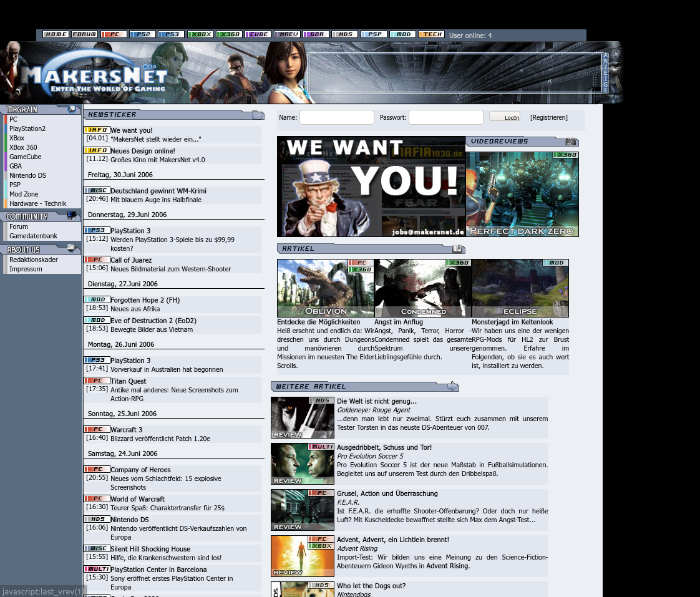Click the Registrieren link
This screenshot has height=597, width=700.
pos(549,117)
